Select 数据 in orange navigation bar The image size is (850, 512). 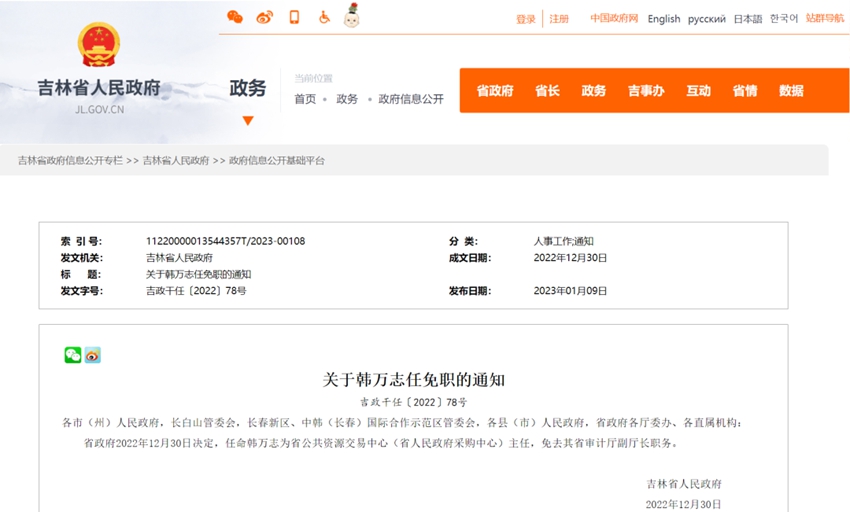(791, 91)
